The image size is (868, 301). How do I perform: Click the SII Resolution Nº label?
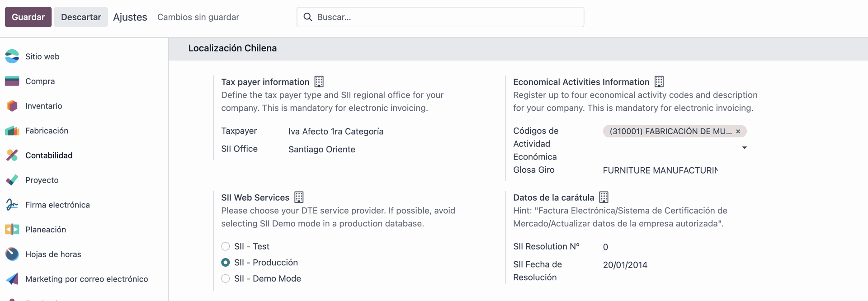[546, 246]
